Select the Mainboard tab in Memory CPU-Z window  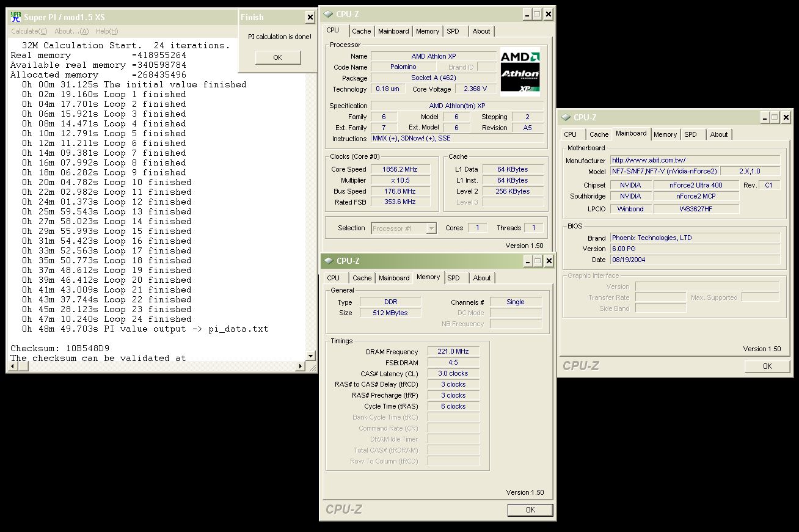[394, 278]
